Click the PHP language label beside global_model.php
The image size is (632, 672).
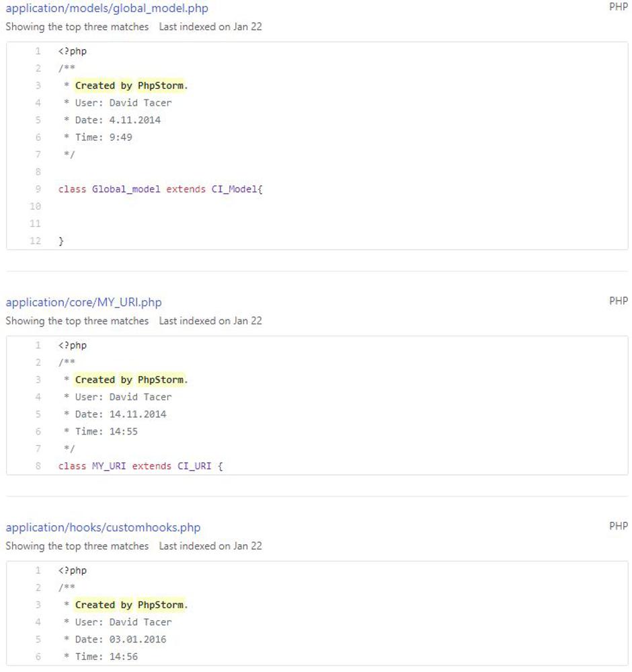(618, 7)
